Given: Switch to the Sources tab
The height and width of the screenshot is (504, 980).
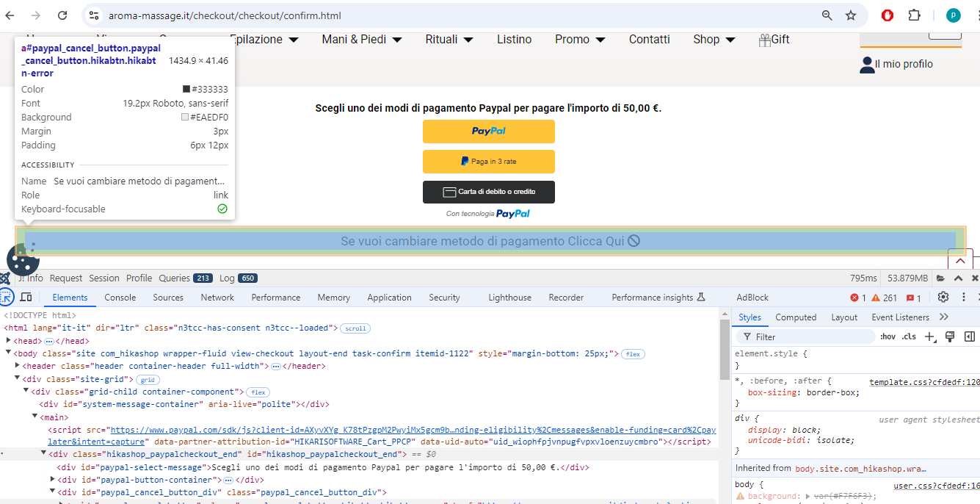Looking at the screenshot, I should [168, 298].
